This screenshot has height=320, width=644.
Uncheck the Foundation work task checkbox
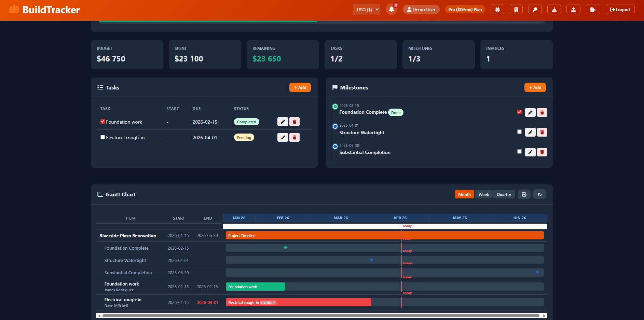click(102, 121)
